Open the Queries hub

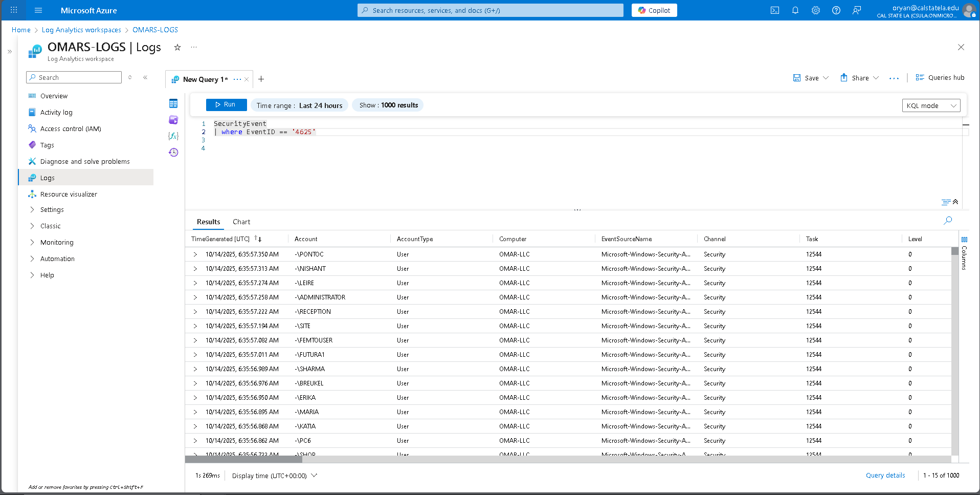click(x=940, y=78)
